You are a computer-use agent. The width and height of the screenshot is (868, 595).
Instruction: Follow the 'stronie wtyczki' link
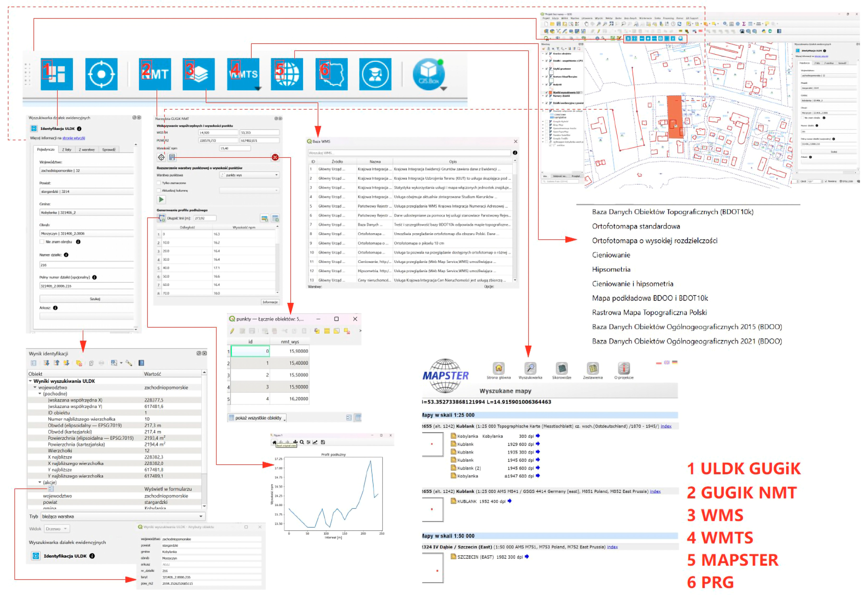74,138
